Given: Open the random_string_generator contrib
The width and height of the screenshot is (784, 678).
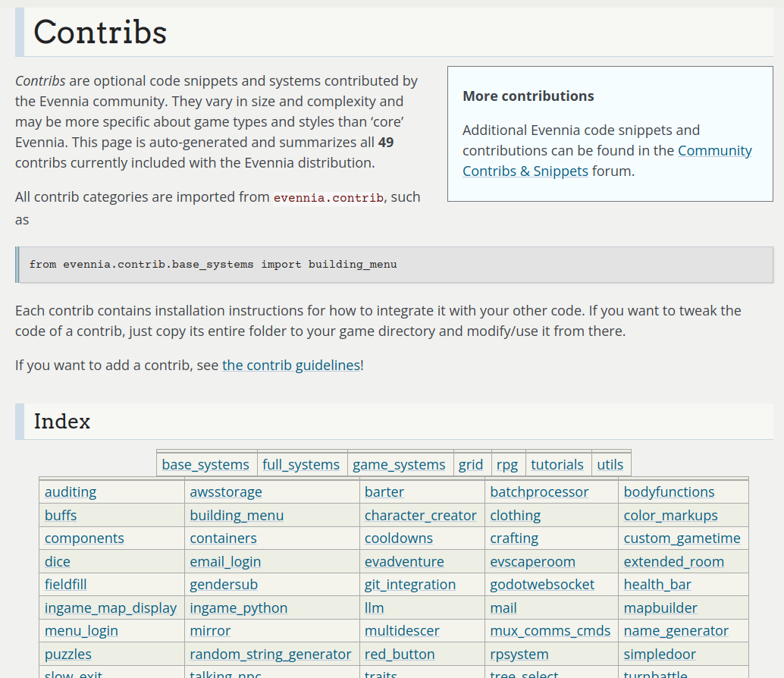Looking at the screenshot, I should point(269,654).
